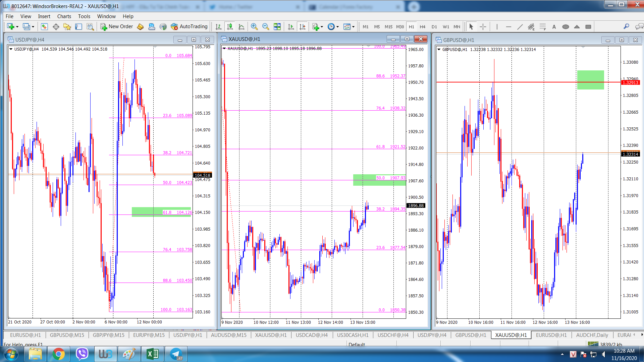Open the search magnifier icon
This screenshot has height=362, width=644.
(x=626, y=26)
